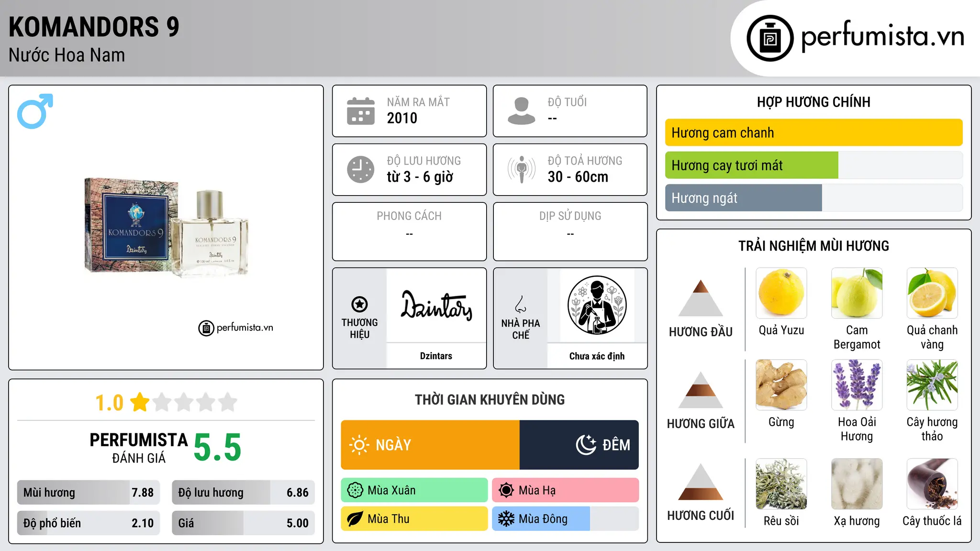Choose the Mùa Thu season bar
980x551 pixels.
pos(414,519)
